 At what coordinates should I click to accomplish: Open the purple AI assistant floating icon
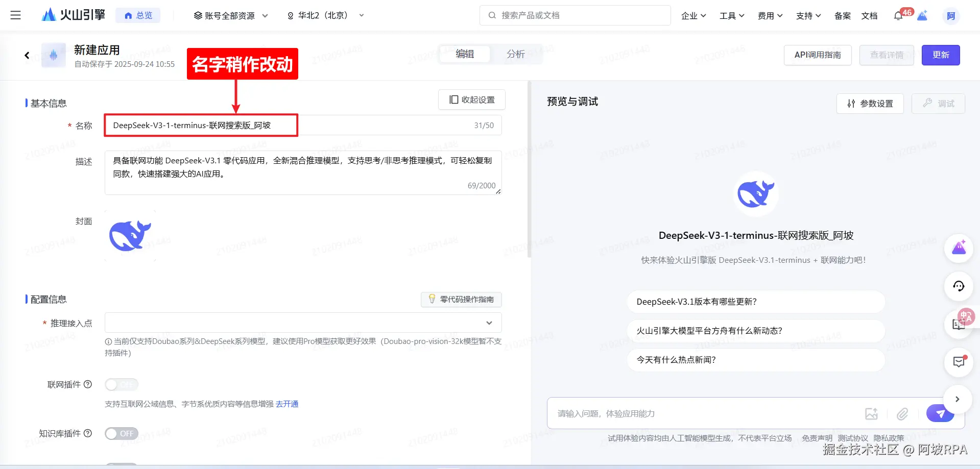click(x=959, y=249)
